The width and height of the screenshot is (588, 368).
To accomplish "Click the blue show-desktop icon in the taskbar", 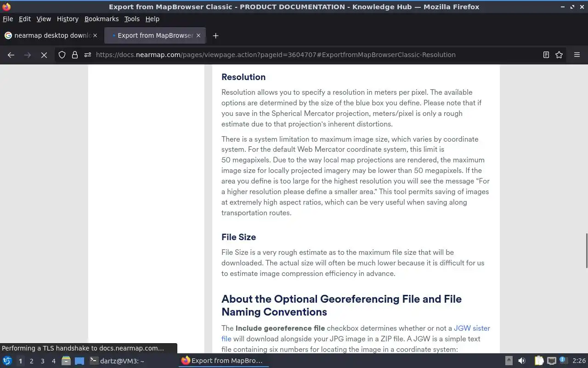I will pyautogui.click(x=79, y=361).
